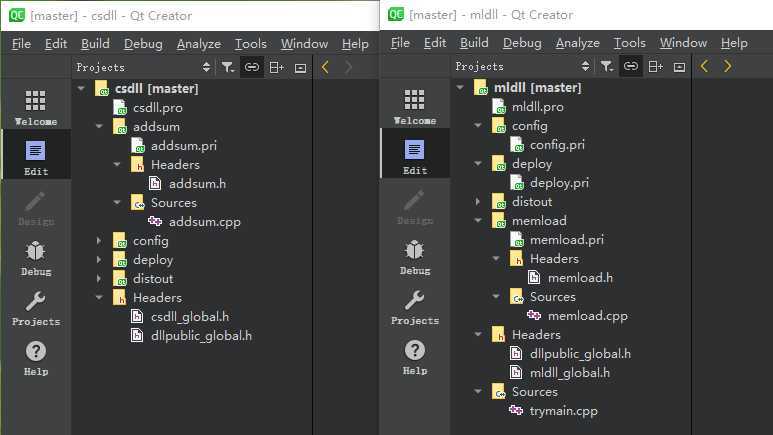Screen dimensions: 773x435
Task: Open Help mode in mldll window
Action: tap(415, 357)
